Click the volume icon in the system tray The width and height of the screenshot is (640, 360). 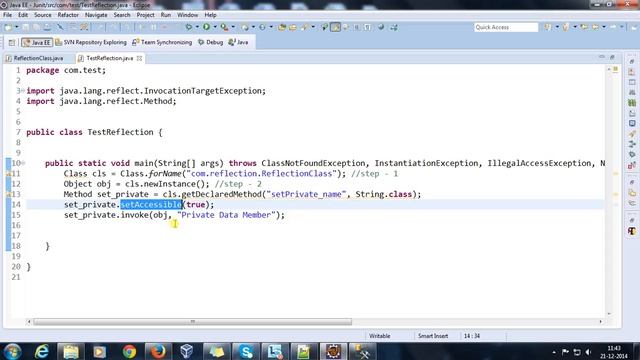click(588, 352)
